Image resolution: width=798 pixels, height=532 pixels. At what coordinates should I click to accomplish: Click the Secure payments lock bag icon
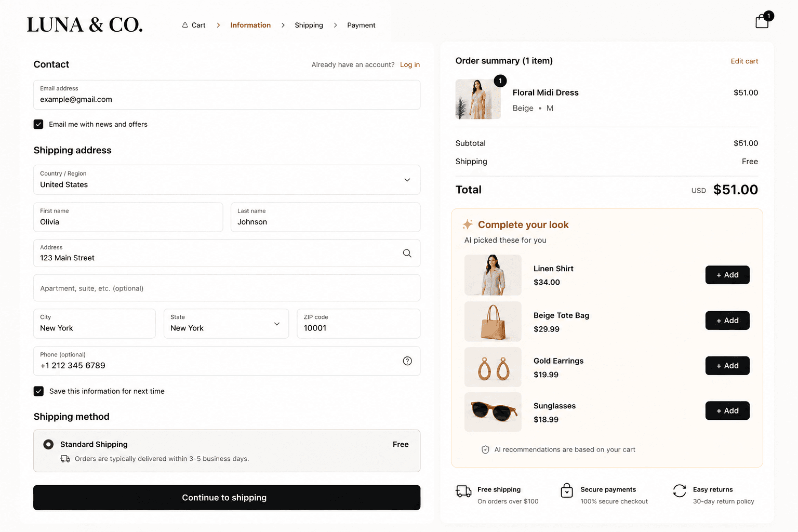(567, 490)
